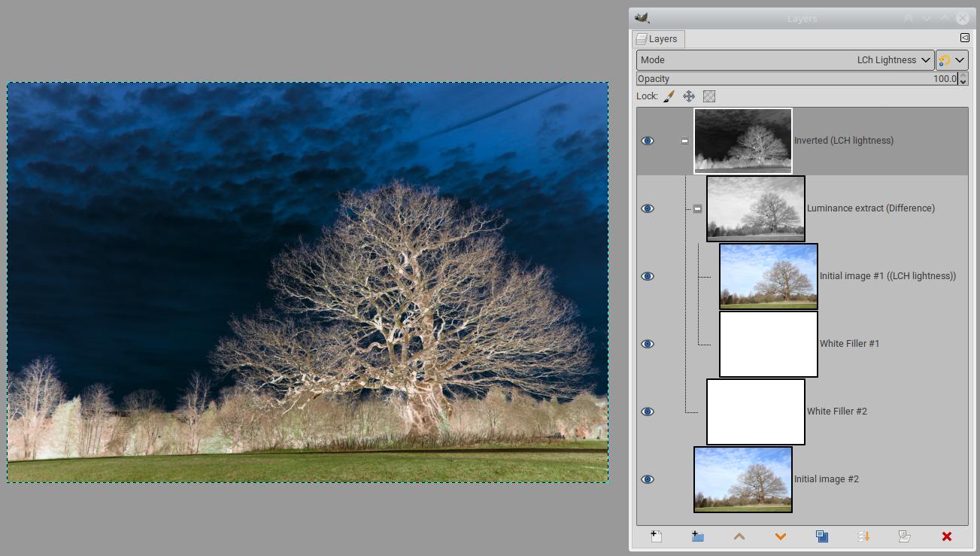
Task: Toggle the lock alpha channel icon
Action: click(708, 96)
